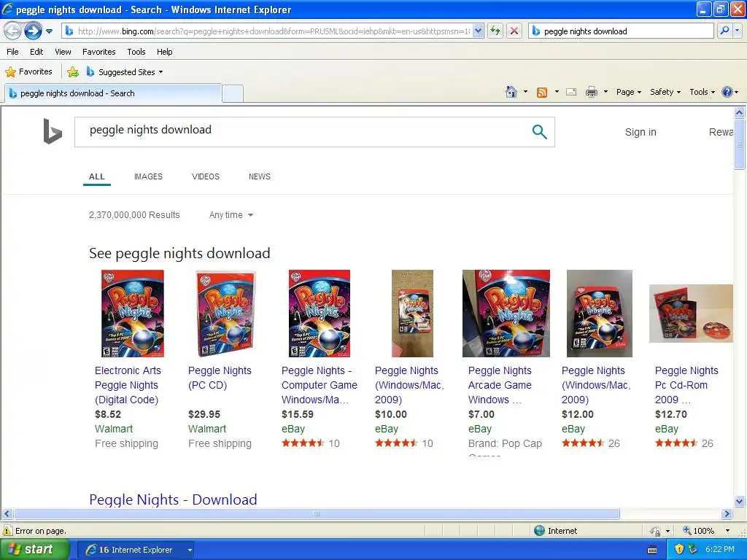Open the Peggle Nights (PC CD) link
The height and width of the screenshot is (560, 747).
(x=219, y=378)
